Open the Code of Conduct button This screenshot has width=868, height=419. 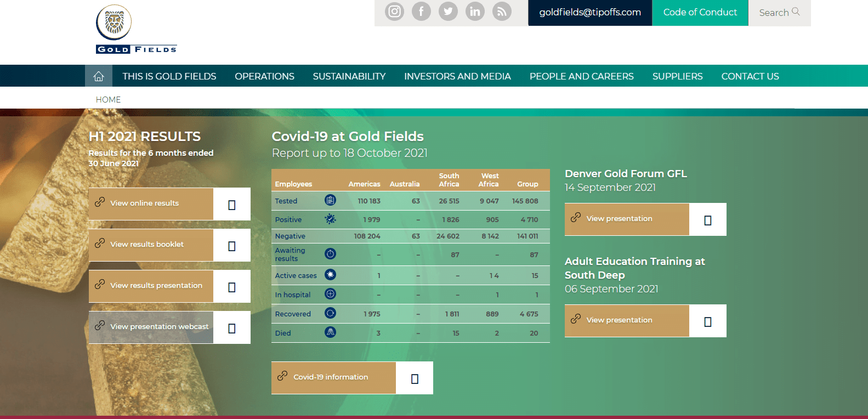click(700, 12)
